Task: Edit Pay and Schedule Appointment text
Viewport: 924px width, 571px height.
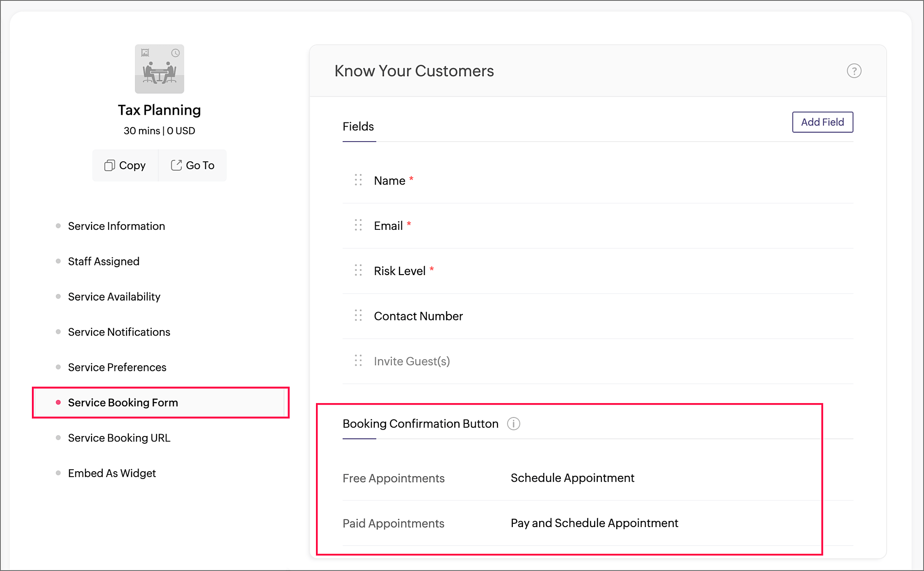Action: (x=594, y=523)
